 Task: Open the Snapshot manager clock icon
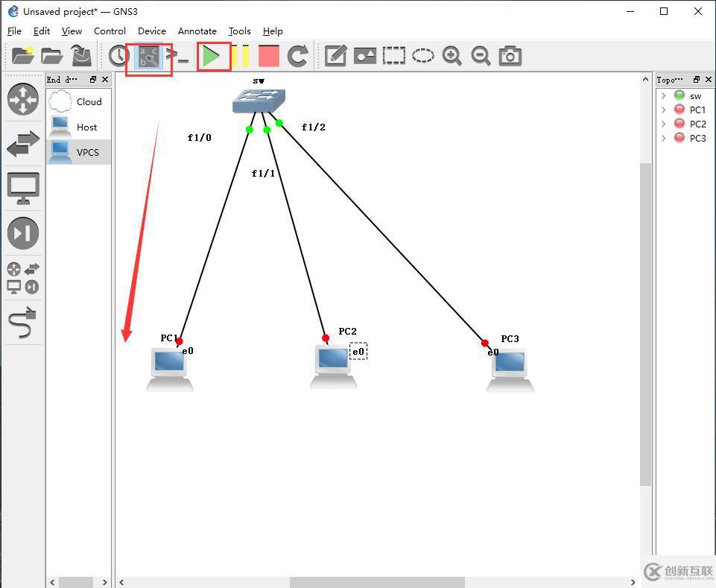[118, 56]
